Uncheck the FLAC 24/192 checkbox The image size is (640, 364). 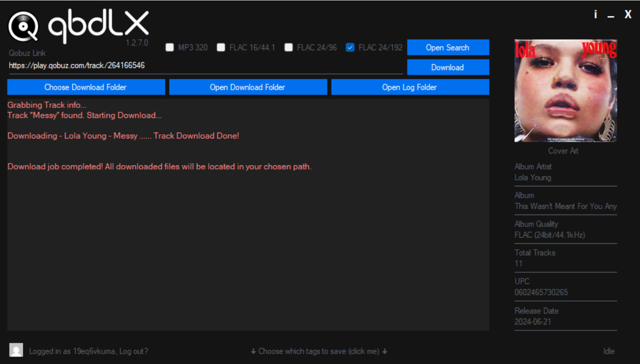350,47
